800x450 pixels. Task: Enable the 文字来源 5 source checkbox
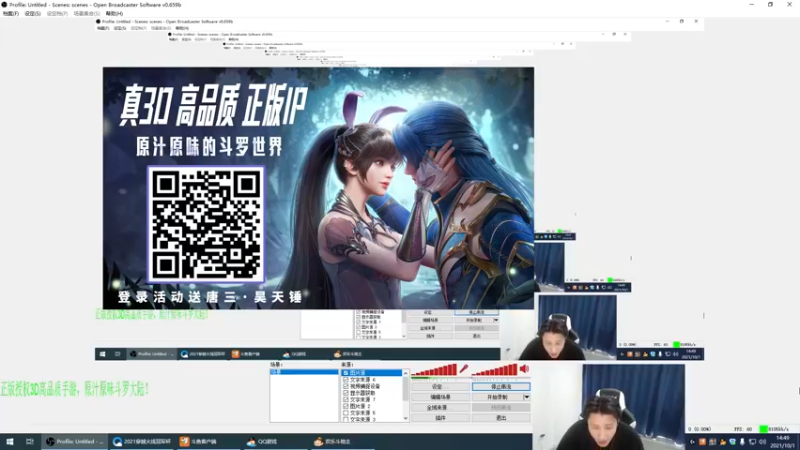tap(346, 413)
